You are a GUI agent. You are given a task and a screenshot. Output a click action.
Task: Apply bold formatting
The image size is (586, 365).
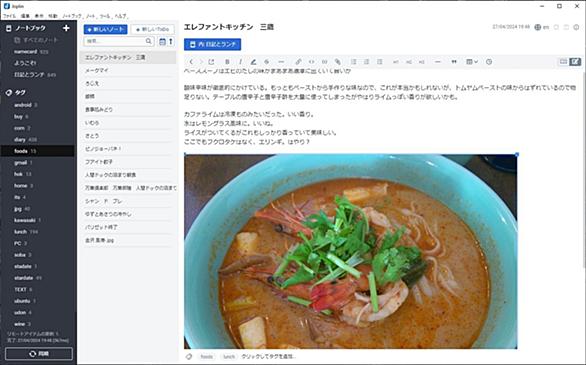tap(227, 62)
